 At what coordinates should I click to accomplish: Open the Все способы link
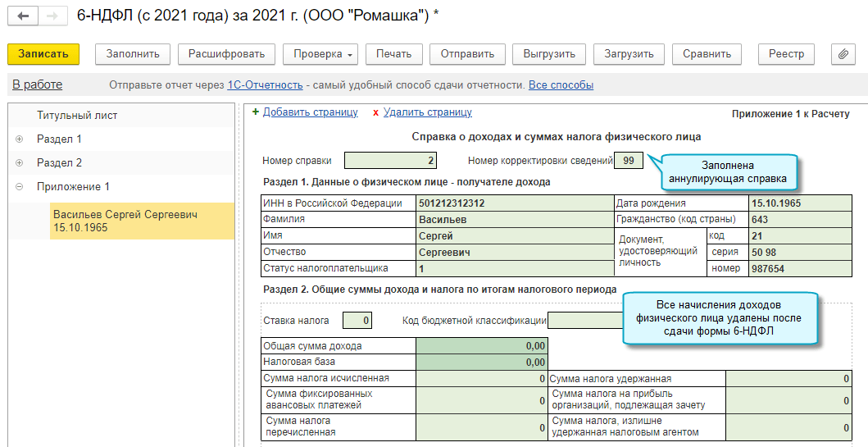(561, 85)
